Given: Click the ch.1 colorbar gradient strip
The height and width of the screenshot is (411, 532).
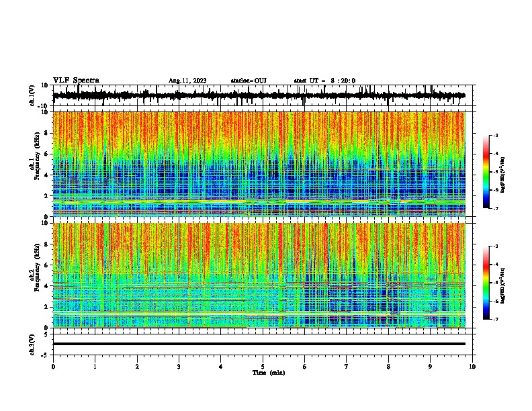Looking at the screenshot, I should 486,172.
